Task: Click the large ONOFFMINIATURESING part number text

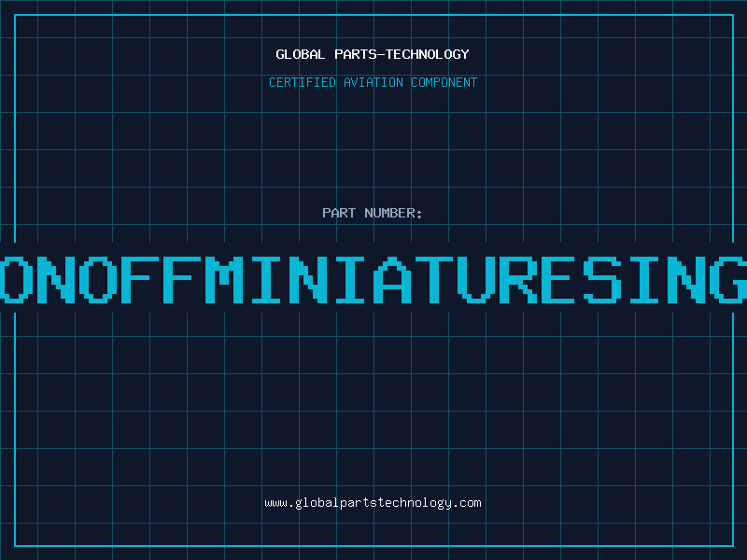Action: pos(373,280)
